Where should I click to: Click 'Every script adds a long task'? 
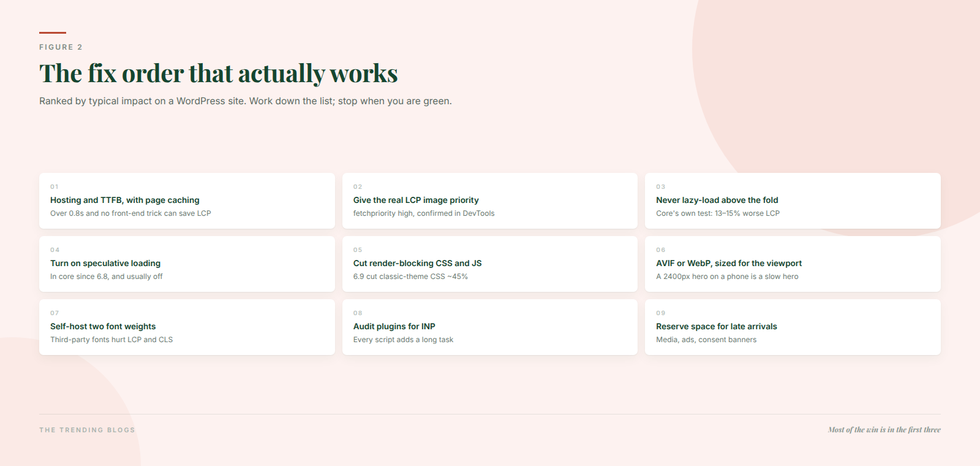(x=404, y=340)
